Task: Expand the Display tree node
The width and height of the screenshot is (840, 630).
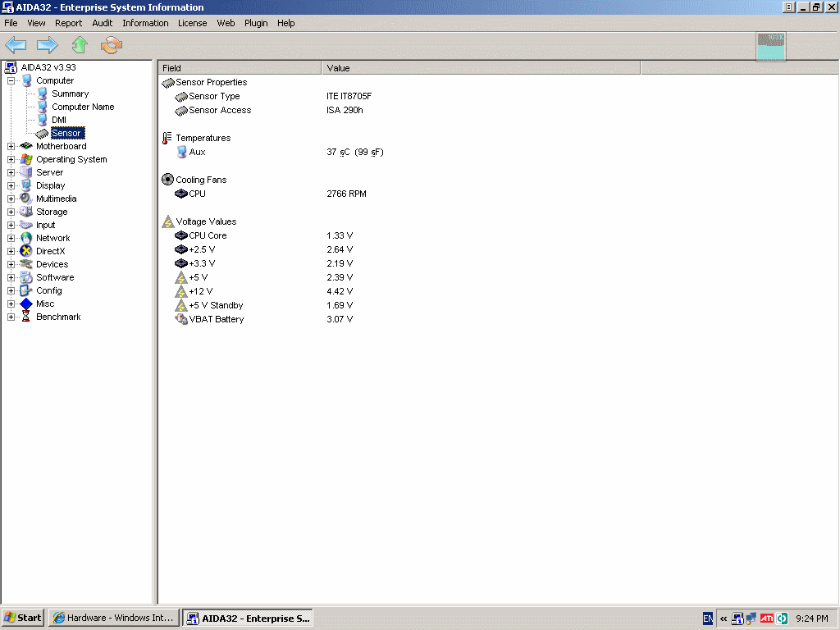Action: 11,186
